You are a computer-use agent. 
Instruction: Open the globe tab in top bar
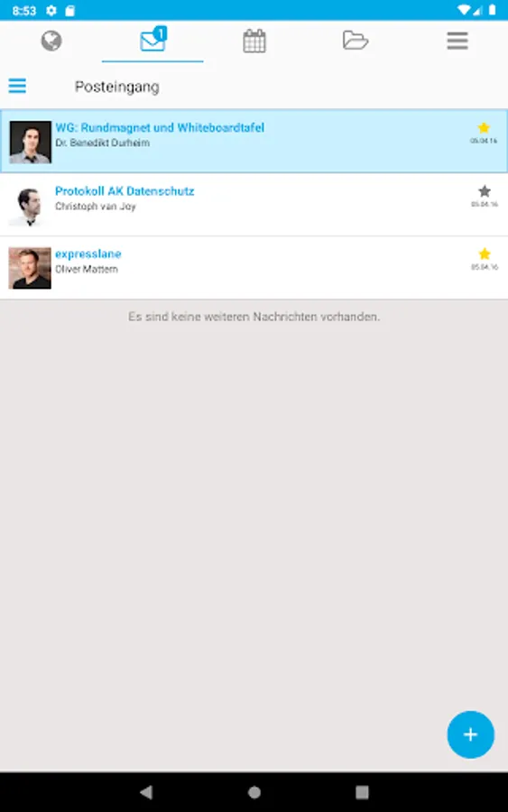pyautogui.click(x=51, y=41)
